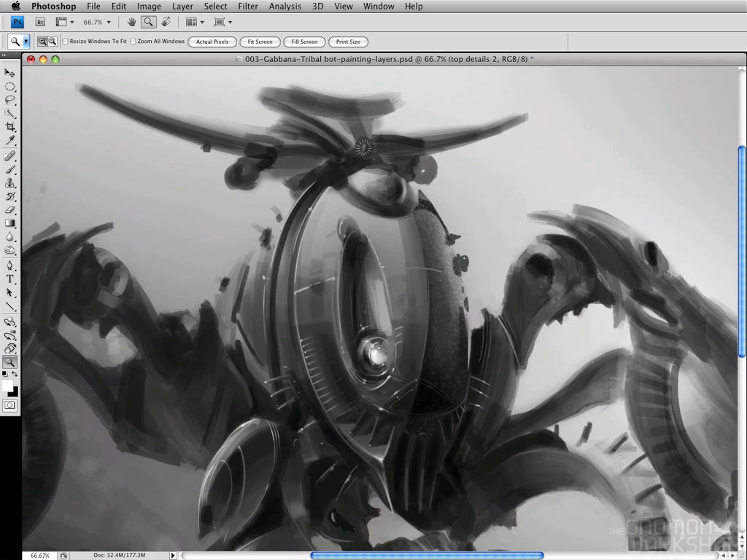
Task: Select the Rotate View tool in toolbox
Action: pyautogui.click(x=9, y=349)
